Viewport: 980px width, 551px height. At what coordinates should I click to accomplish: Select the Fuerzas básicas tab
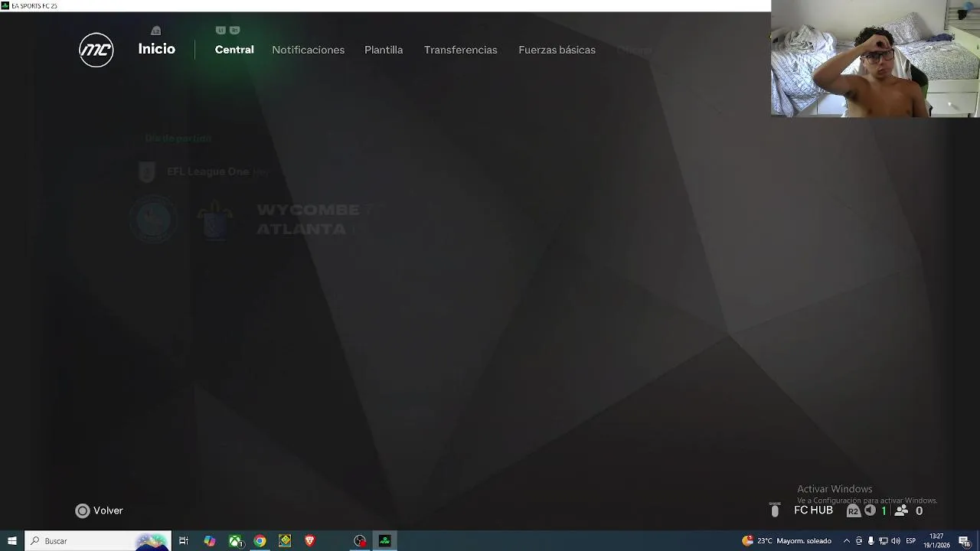(x=557, y=50)
